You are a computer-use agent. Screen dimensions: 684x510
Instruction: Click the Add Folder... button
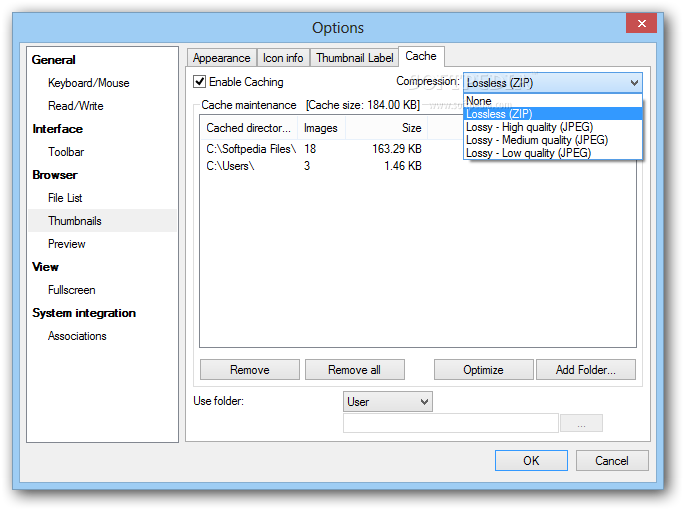[585, 370]
